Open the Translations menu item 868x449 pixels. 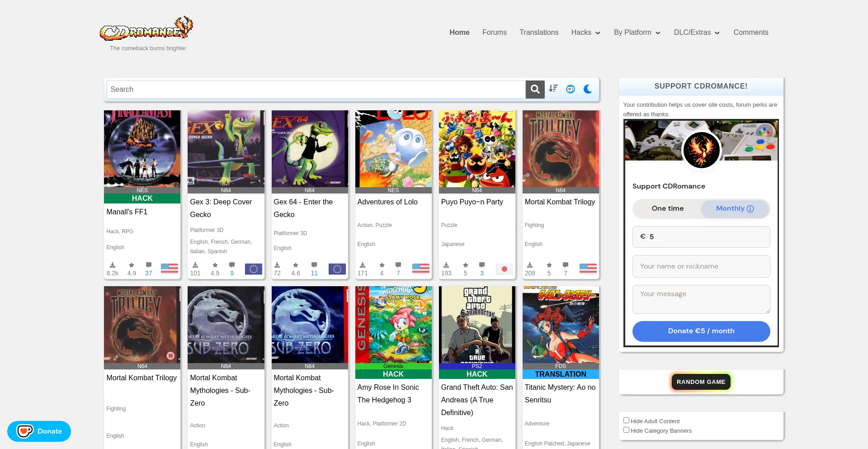[538, 33]
